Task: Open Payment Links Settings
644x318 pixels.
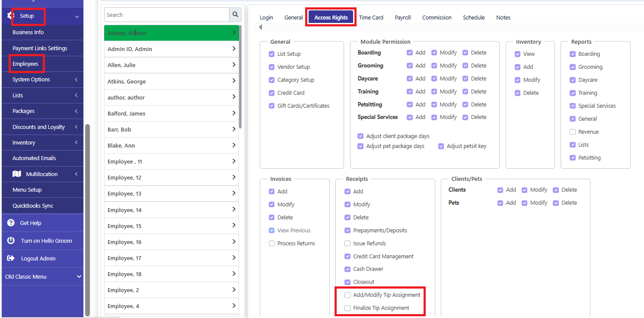Action: coord(40,48)
